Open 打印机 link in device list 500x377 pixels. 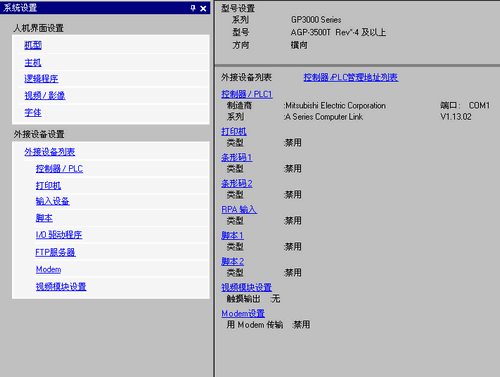(x=234, y=131)
